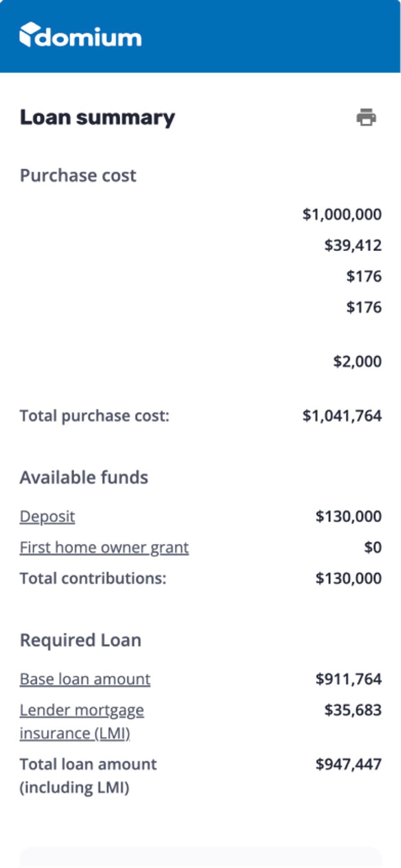
Task: Select the $2,000 cost amount
Action: pyautogui.click(x=358, y=361)
